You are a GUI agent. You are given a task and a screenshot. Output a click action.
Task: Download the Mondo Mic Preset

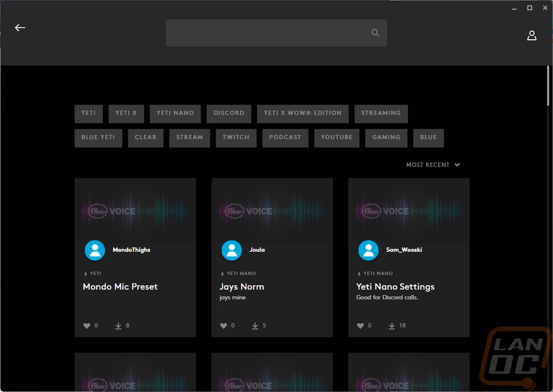pyautogui.click(x=118, y=326)
